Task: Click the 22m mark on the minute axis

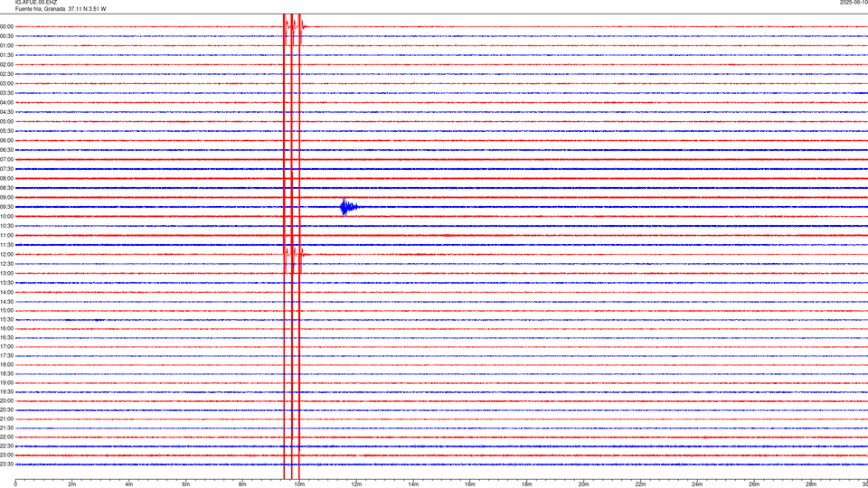Action: [640, 484]
